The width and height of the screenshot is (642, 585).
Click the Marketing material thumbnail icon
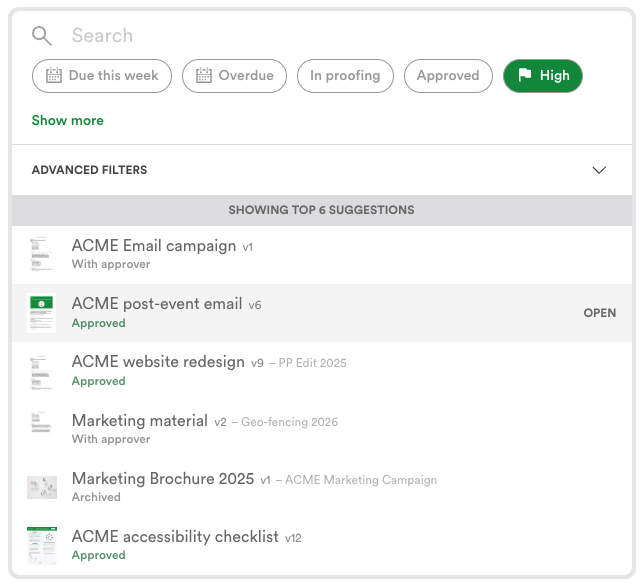[41, 429]
